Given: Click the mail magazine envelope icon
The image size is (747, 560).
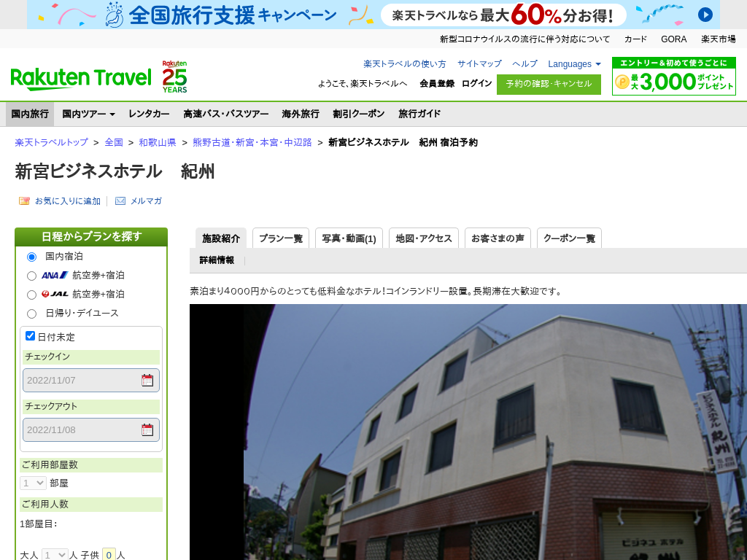Looking at the screenshot, I should (x=120, y=201).
